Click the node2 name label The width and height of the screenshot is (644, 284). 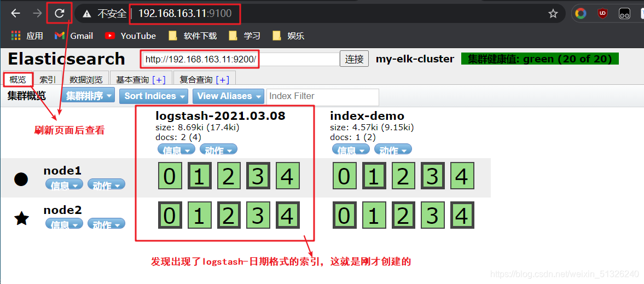click(63, 210)
